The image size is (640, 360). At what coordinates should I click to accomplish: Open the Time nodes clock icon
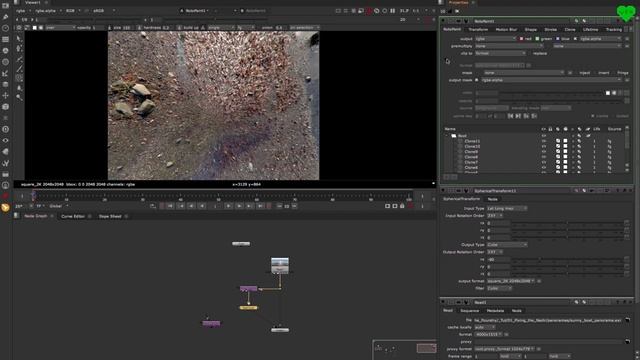(x=5, y=28)
